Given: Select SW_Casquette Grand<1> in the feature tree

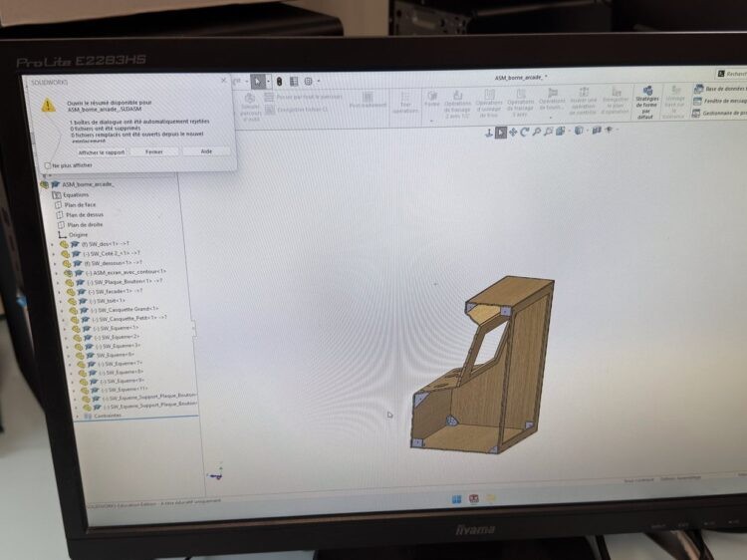Looking at the screenshot, I should pyautogui.click(x=124, y=309).
